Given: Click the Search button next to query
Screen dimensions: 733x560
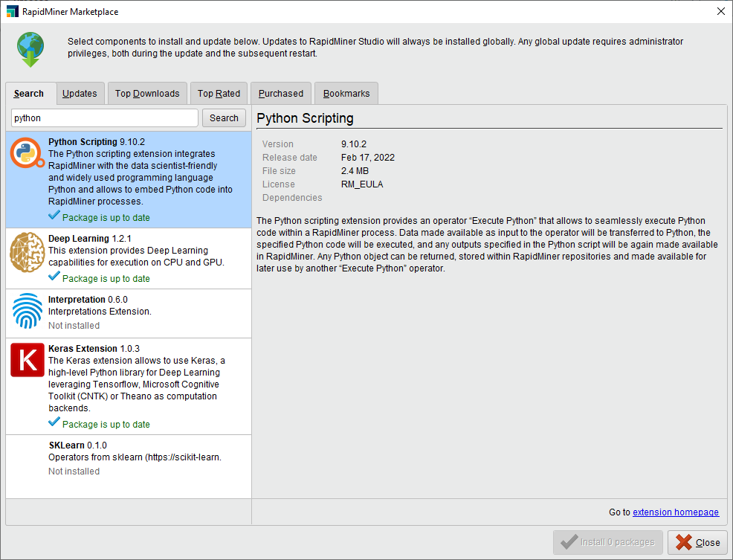Looking at the screenshot, I should point(224,118).
